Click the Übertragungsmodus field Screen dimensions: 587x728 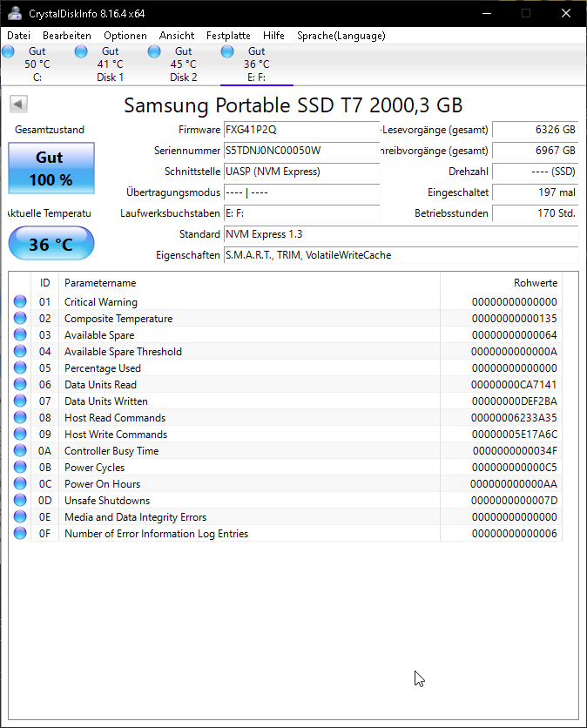[302, 192]
